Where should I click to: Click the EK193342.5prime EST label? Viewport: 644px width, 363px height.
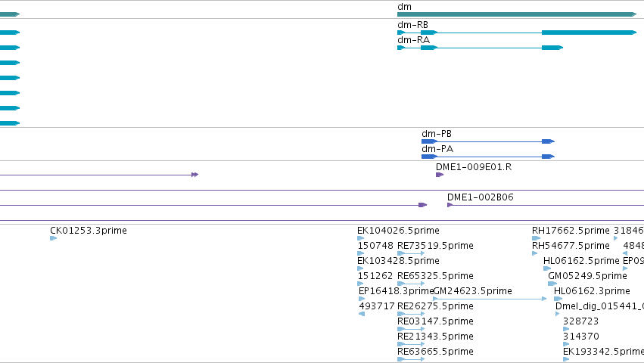tap(603, 352)
